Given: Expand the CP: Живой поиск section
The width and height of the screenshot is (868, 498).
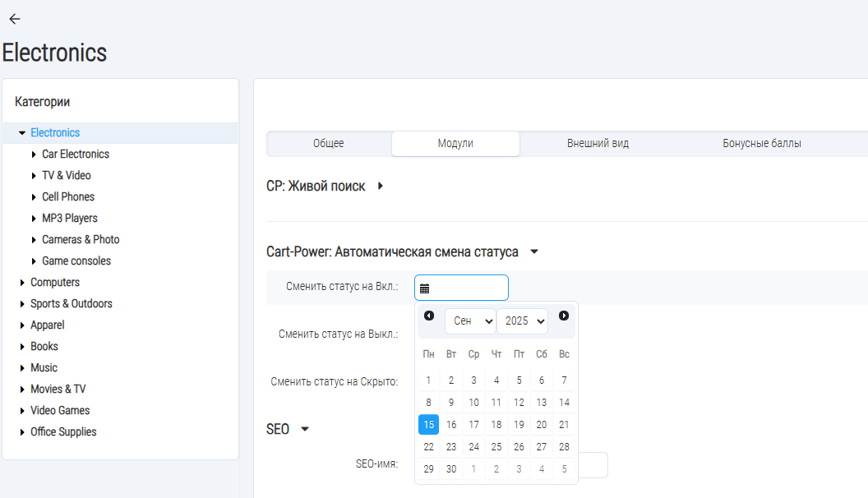Looking at the screenshot, I should pyautogui.click(x=381, y=187).
